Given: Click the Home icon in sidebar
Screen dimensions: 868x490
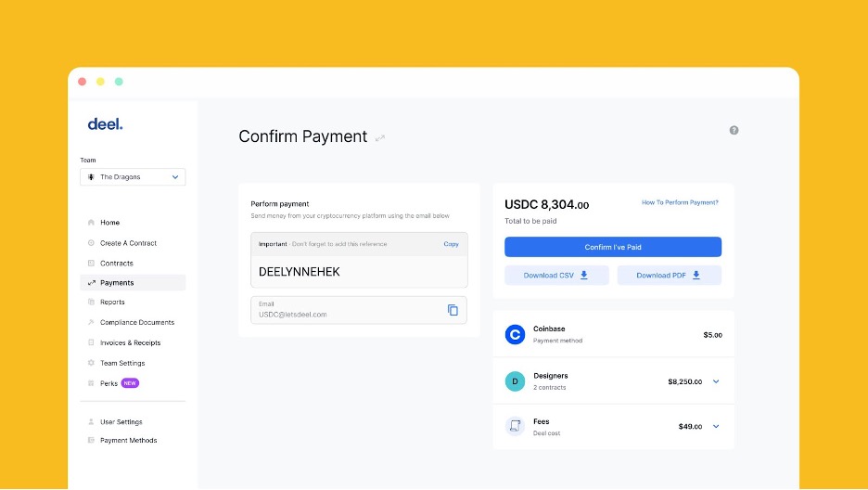Looking at the screenshot, I should click(x=91, y=223).
